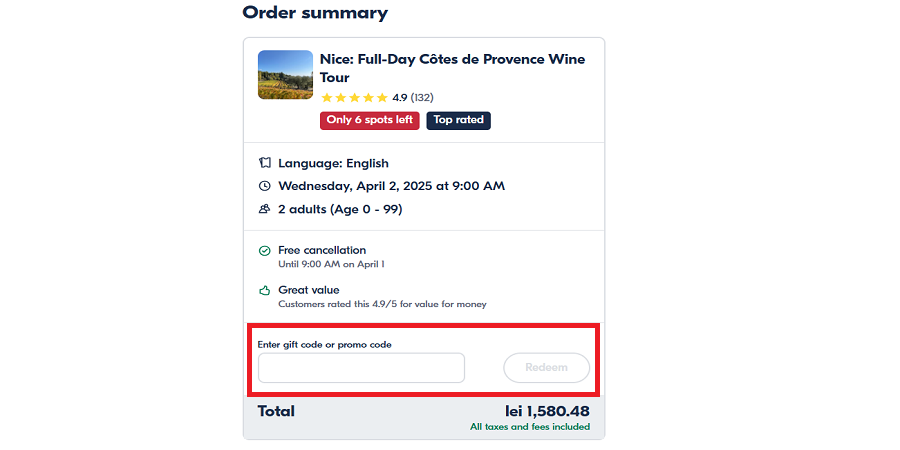Open the Full-Day Côtes de Provence tour title
The height and width of the screenshot is (450, 900).
click(452, 68)
